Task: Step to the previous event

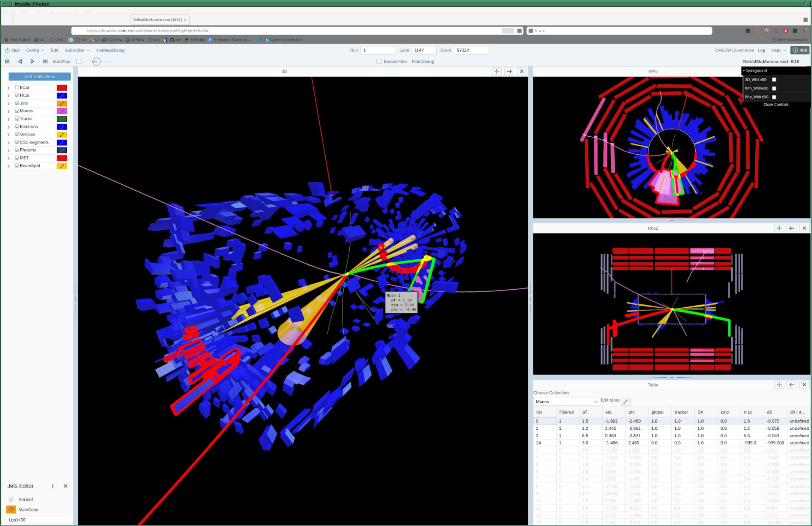Action: (20, 62)
